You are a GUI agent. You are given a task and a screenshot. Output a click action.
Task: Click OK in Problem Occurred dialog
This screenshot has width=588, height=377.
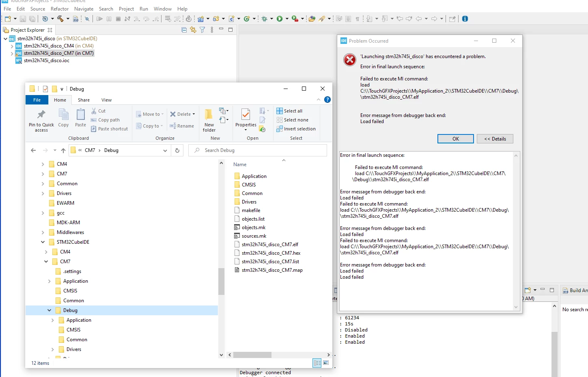(x=456, y=139)
